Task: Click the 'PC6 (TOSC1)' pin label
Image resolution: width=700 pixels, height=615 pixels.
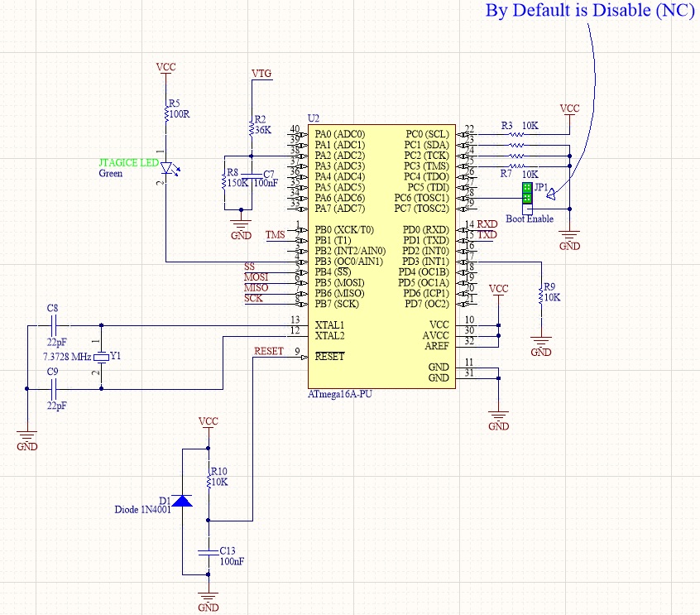Action: click(x=421, y=198)
